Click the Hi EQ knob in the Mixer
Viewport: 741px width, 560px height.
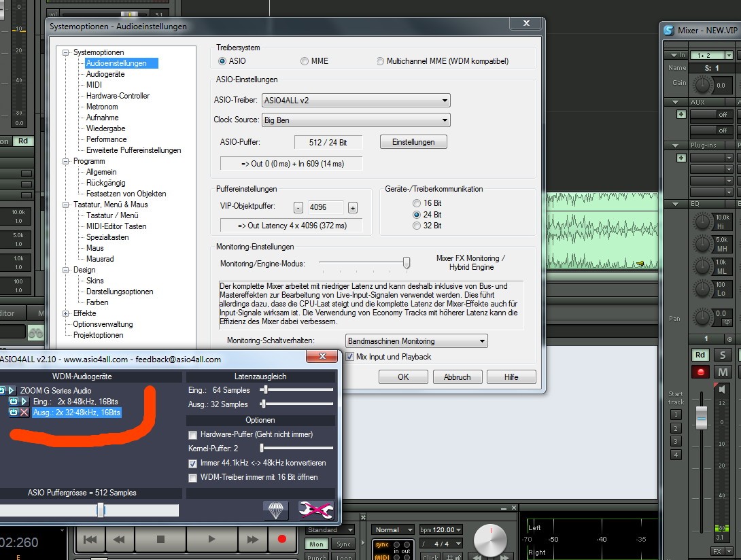pos(703,222)
